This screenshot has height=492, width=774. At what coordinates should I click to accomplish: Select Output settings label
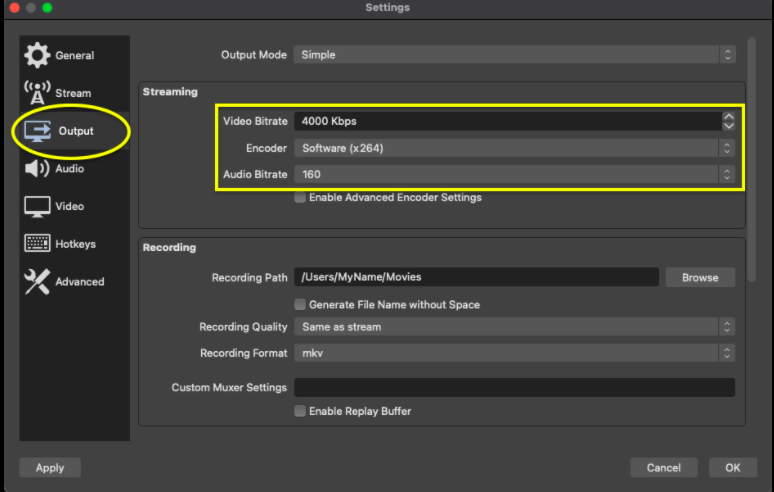[76, 131]
